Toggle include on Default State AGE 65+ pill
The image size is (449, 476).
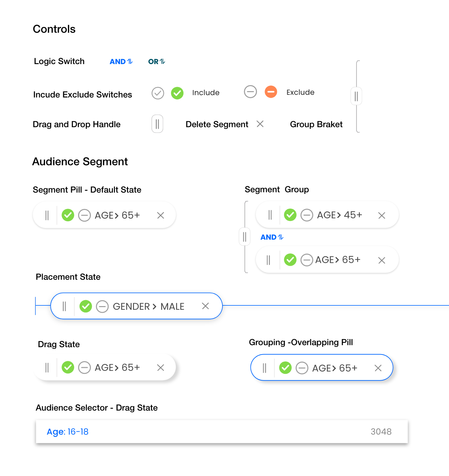(x=68, y=215)
